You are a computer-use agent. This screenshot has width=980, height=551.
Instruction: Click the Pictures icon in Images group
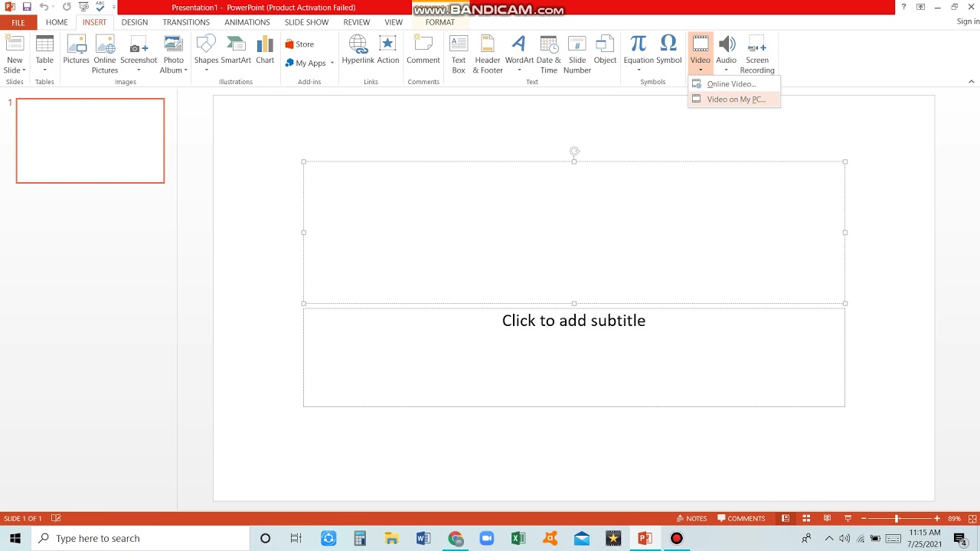click(x=76, y=50)
